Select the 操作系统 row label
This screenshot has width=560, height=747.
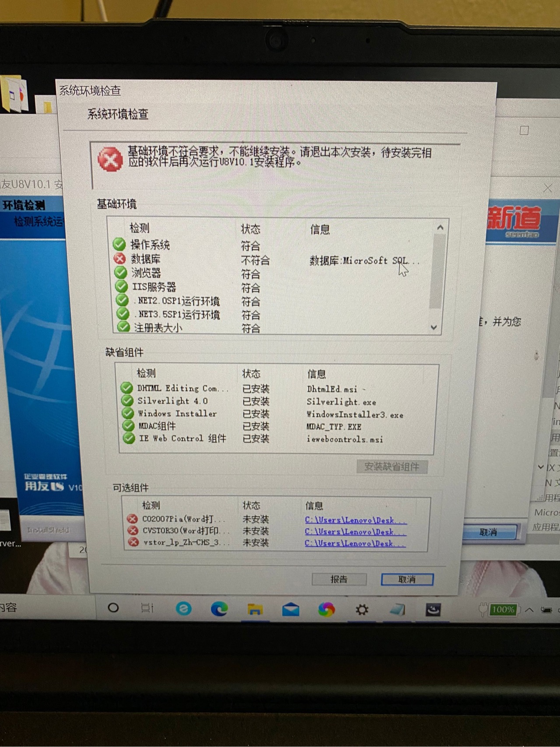pos(150,245)
